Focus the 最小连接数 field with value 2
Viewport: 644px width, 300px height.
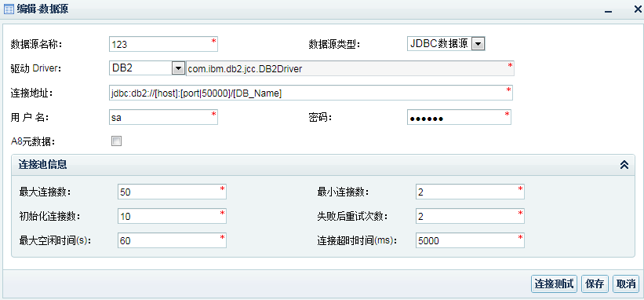click(470, 192)
